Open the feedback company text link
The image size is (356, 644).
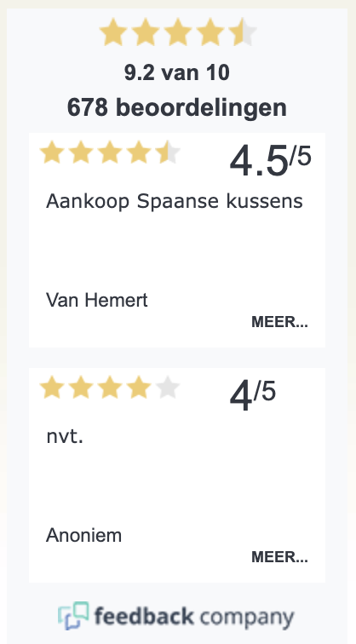coord(194,617)
